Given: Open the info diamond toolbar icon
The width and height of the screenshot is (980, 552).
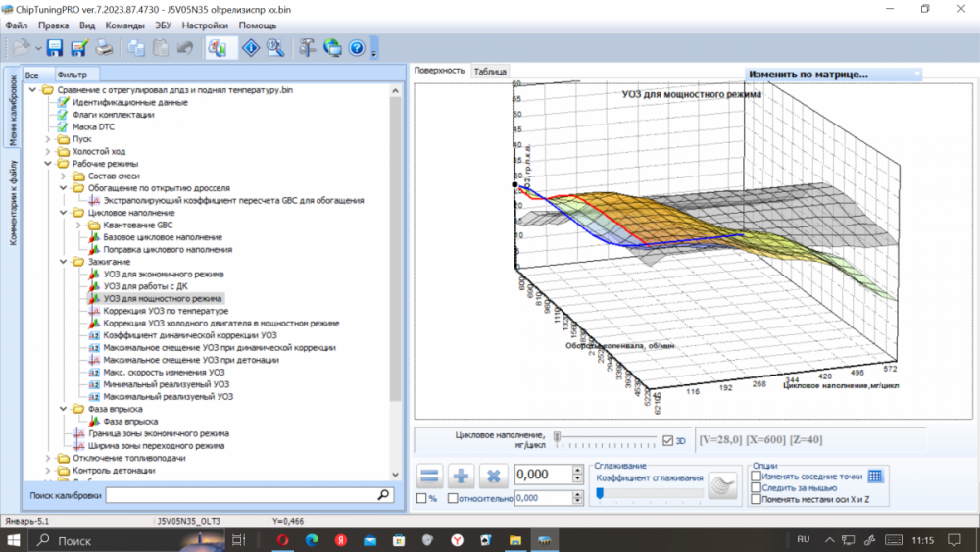Looking at the screenshot, I should 251,47.
